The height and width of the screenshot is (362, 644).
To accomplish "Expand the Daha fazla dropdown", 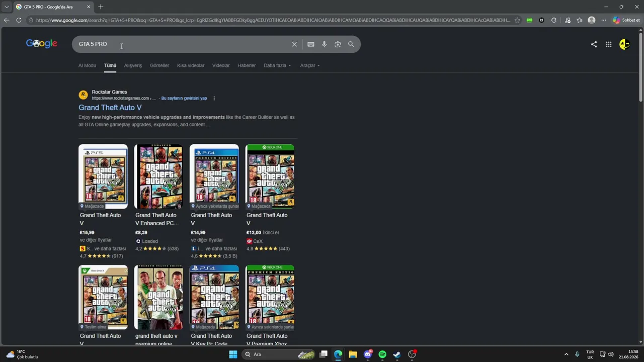I will 277,65.
